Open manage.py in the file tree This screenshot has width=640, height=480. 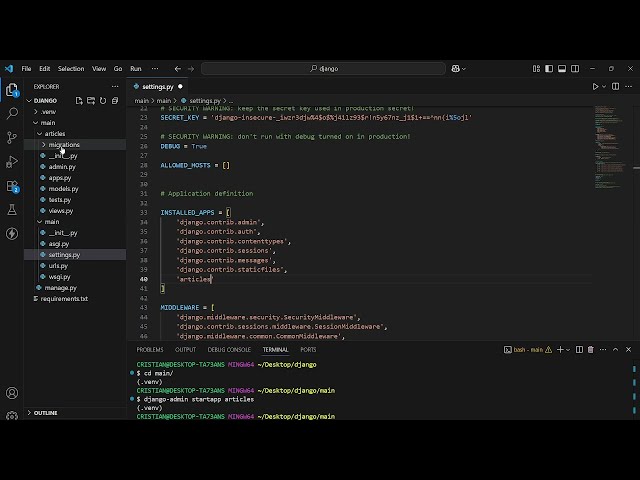coord(60,288)
